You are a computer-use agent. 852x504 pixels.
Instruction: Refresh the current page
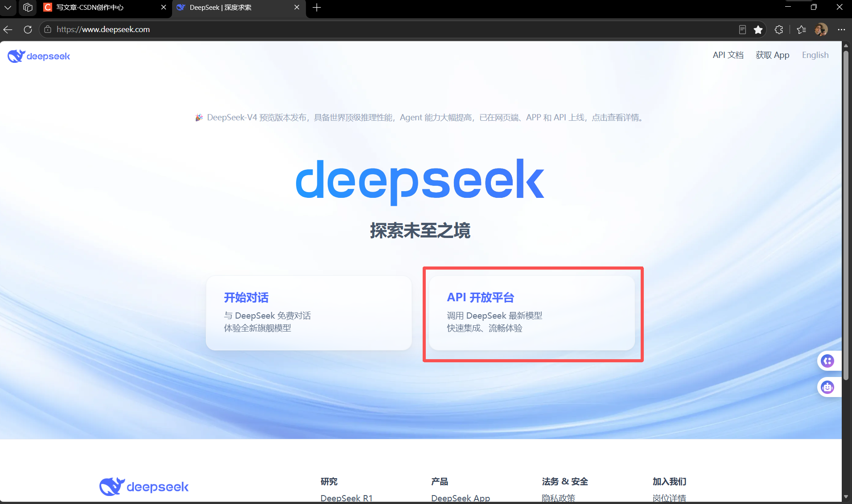pyautogui.click(x=28, y=29)
